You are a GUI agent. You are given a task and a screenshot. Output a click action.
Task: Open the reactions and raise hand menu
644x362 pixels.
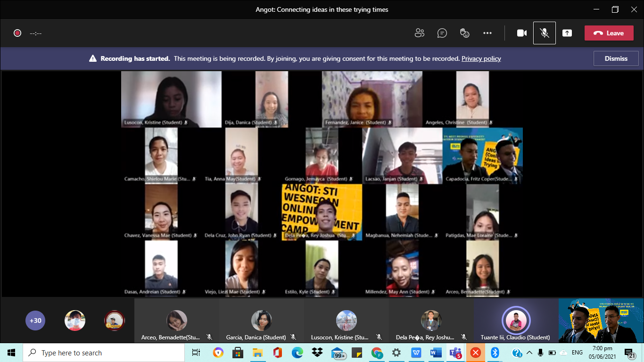tap(465, 33)
